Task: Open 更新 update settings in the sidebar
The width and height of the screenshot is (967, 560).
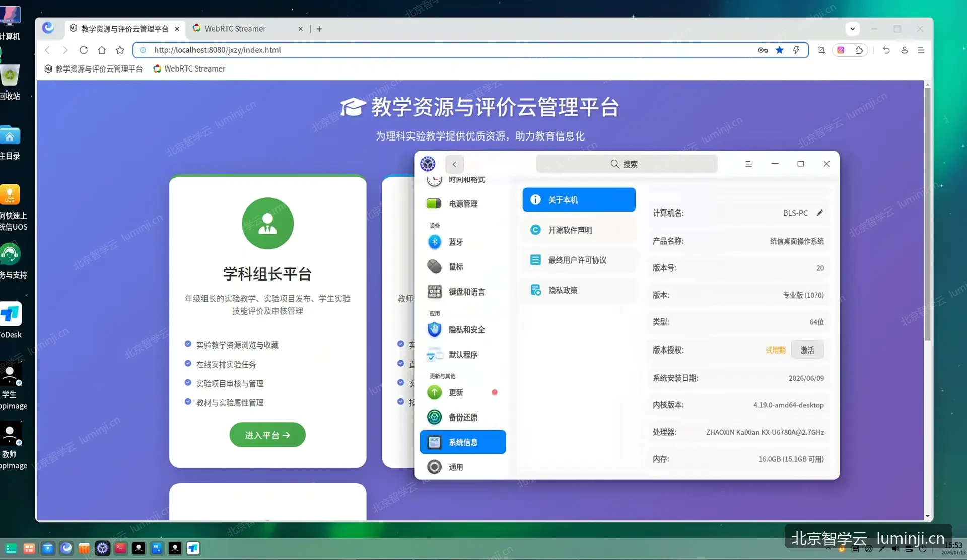Action: pos(463,392)
